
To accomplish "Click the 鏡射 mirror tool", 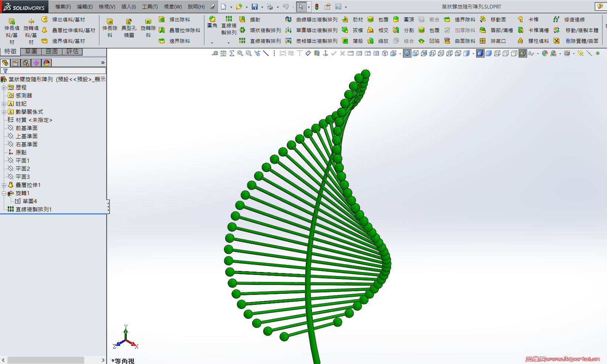I will click(x=250, y=20).
